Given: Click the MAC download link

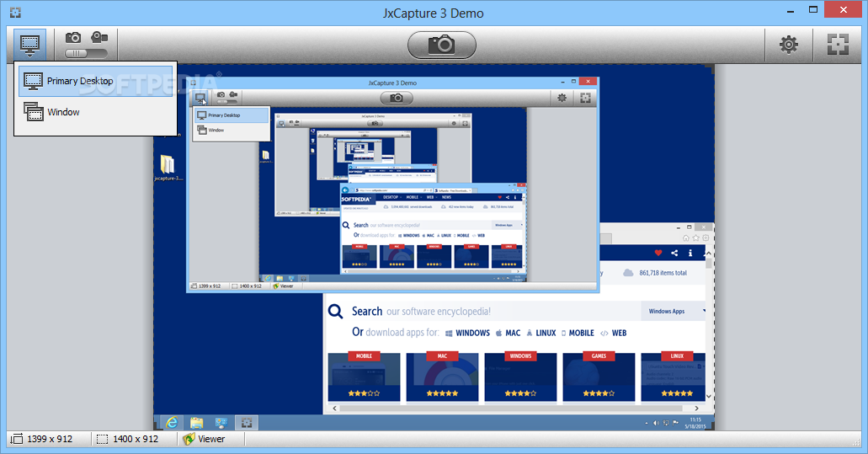Looking at the screenshot, I should tap(509, 334).
